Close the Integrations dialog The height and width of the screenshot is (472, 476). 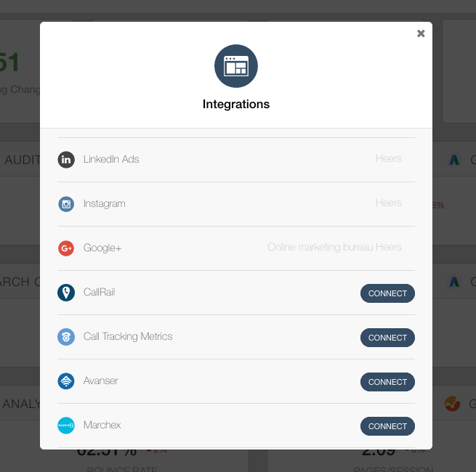(421, 33)
